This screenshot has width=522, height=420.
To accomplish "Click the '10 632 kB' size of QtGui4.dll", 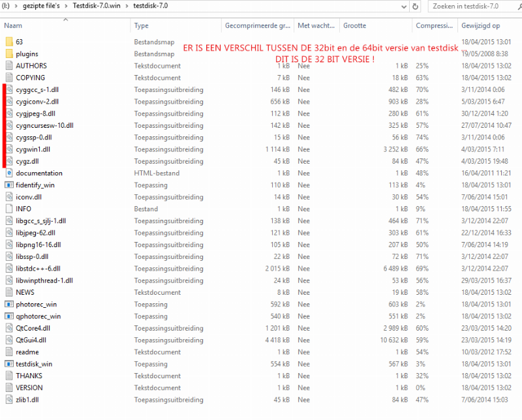I will pyautogui.click(x=394, y=340).
